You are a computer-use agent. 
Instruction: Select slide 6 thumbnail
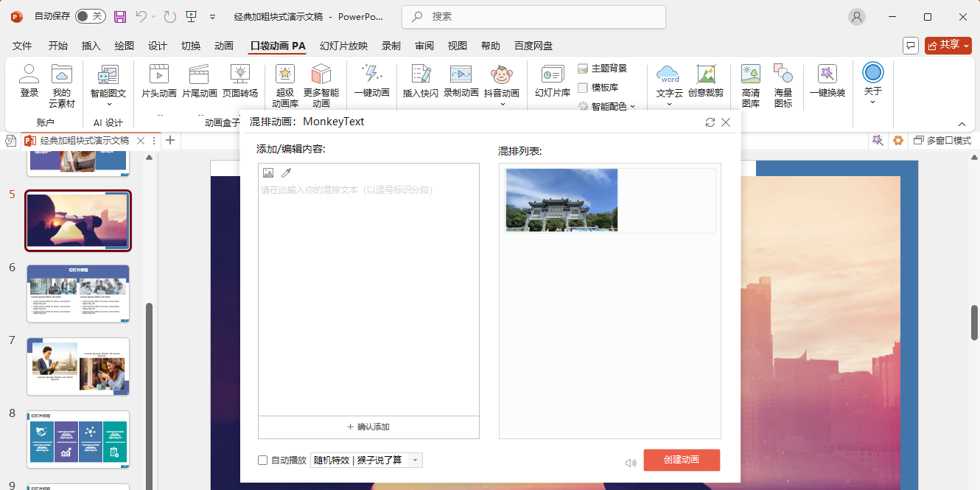pos(78,293)
